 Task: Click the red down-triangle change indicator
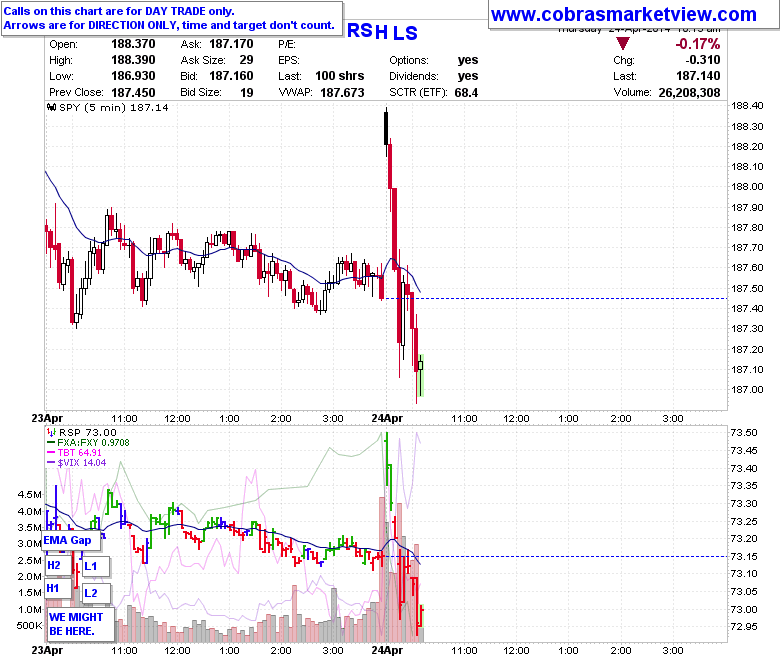pyautogui.click(x=622, y=43)
